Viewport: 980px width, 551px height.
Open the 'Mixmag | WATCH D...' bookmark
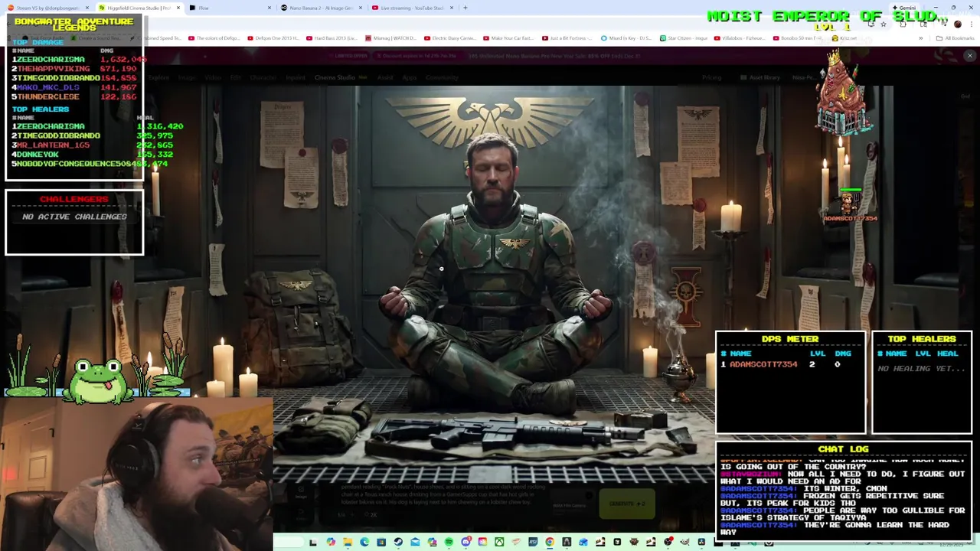pyautogui.click(x=390, y=38)
